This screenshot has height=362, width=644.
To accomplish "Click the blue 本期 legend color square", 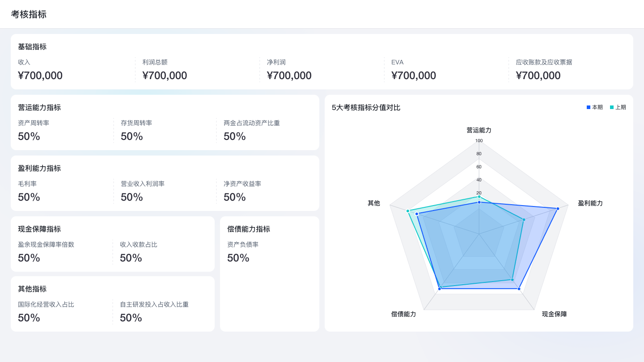I will click(589, 107).
